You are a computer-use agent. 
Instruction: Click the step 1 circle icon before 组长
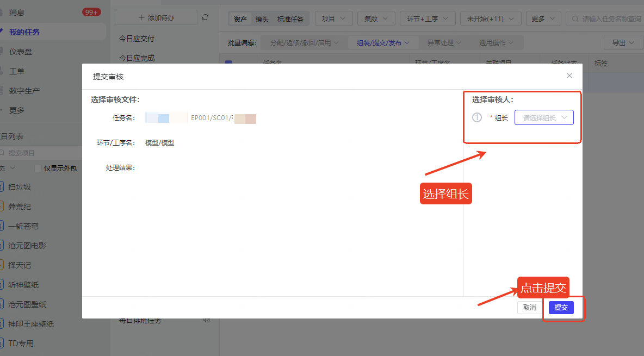pos(477,117)
